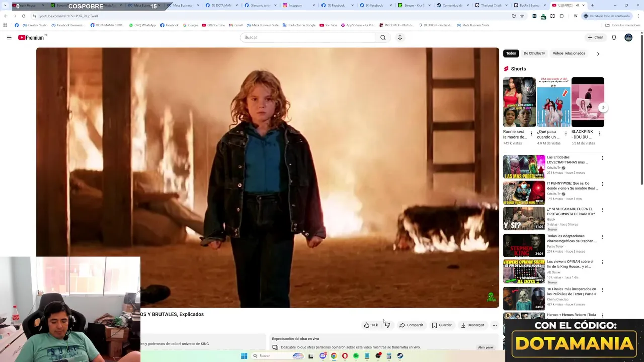Open Calculator from the taskbar
Screen dimensions: 644x362
click(389, 356)
